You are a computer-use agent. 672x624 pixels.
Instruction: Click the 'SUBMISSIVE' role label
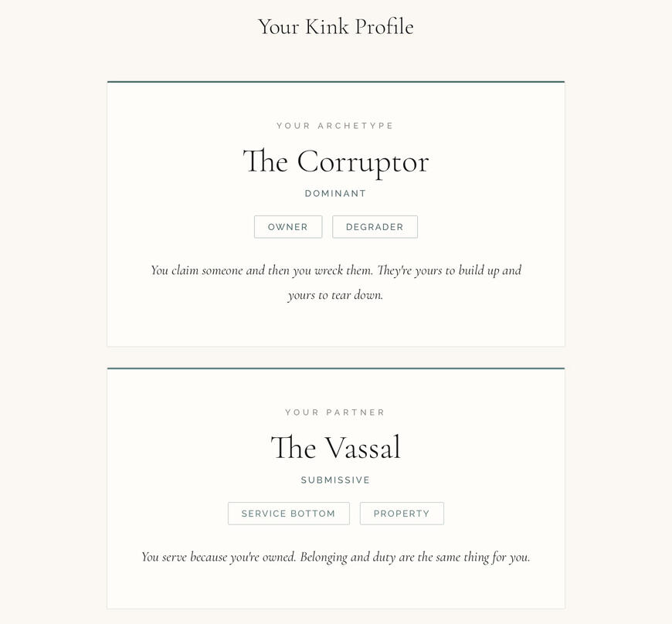pyautogui.click(x=335, y=480)
